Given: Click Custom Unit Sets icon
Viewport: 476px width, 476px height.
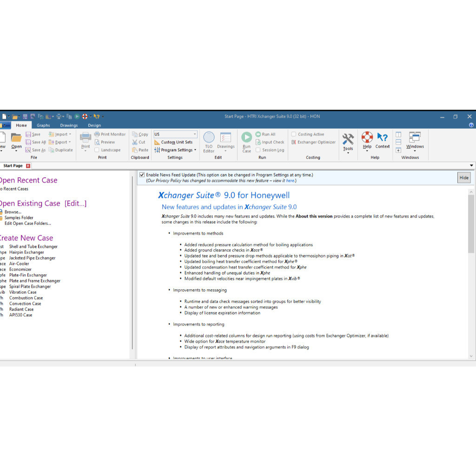Looking at the screenshot, I should (x=157, y=142).
